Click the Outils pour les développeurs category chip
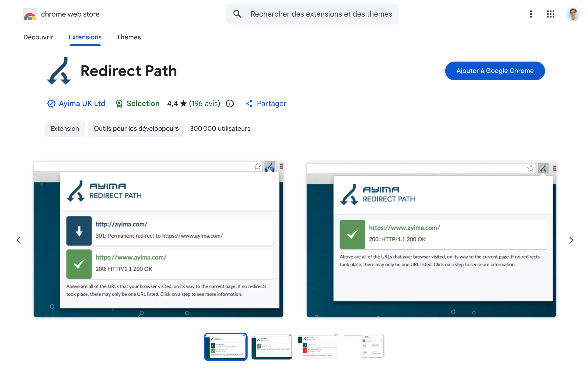The height and width of the screenshot is (387, 588). coord(136,128)
